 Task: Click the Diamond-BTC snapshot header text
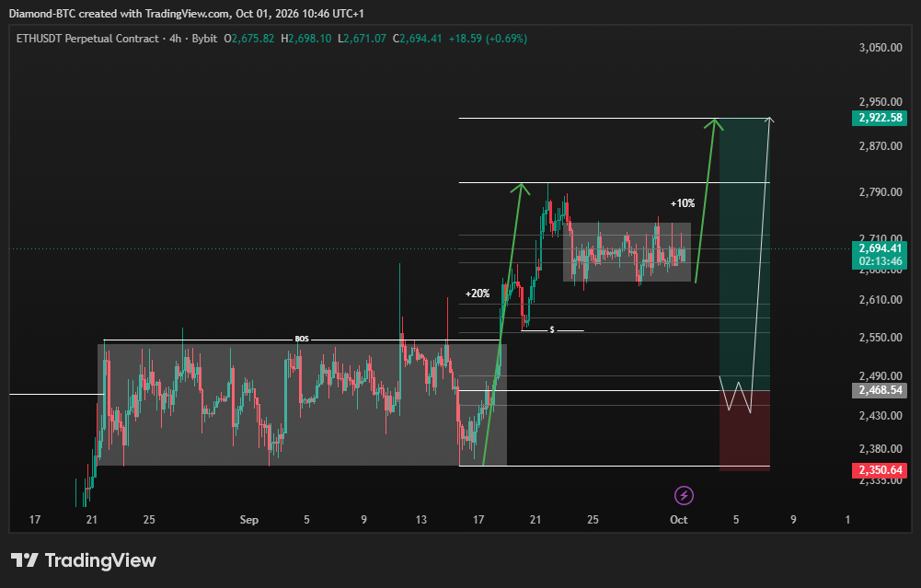coord(186,14)
